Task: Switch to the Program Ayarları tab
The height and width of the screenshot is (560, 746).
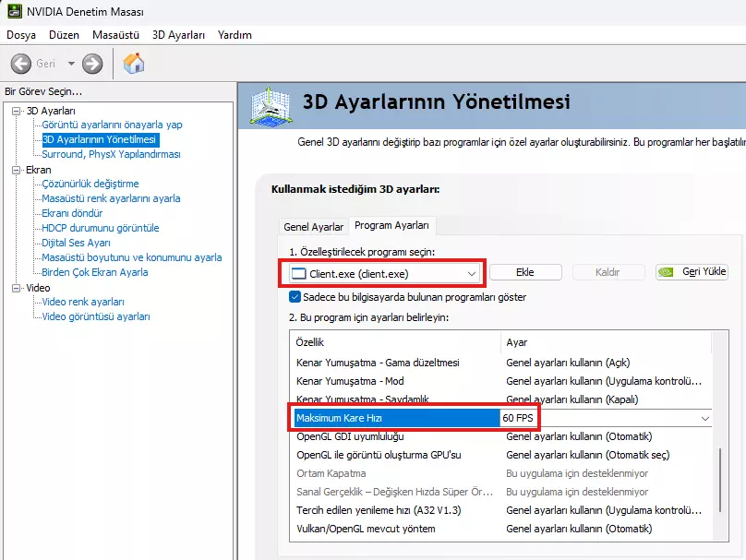Action: (391, 225)
